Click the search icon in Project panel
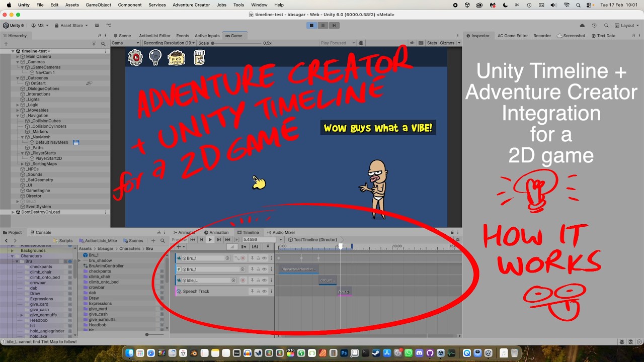The image size is (644, 362). click(x=163, y=241)
